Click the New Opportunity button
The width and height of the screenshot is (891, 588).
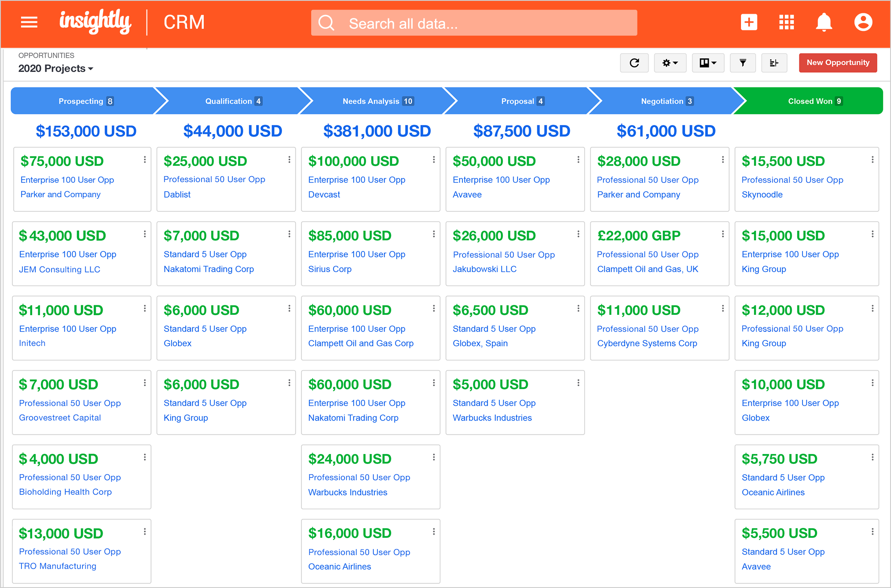pyautogui.click(x=838, y=63)
